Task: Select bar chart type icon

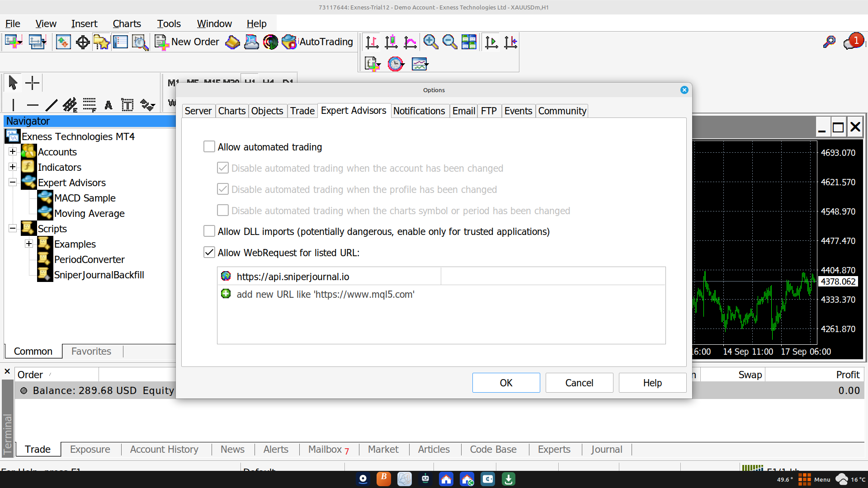Action: tap(372, 42)
